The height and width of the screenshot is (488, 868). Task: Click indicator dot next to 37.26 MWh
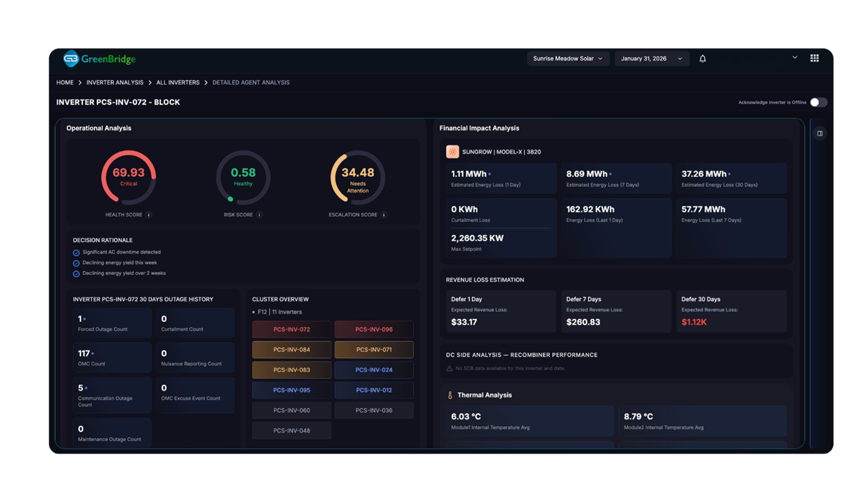730,174
